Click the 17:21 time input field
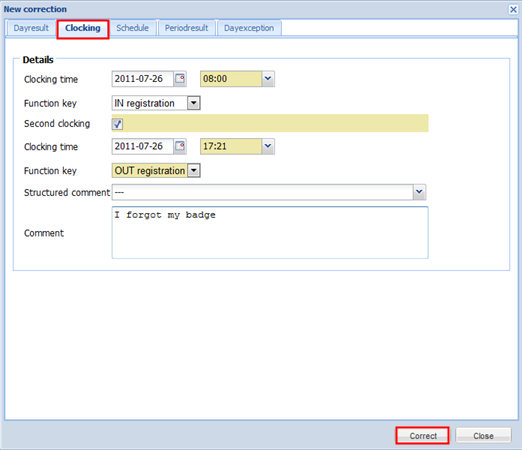Image resolution: width=522 pixels, height=450 pixels. (x=231, y=146)
